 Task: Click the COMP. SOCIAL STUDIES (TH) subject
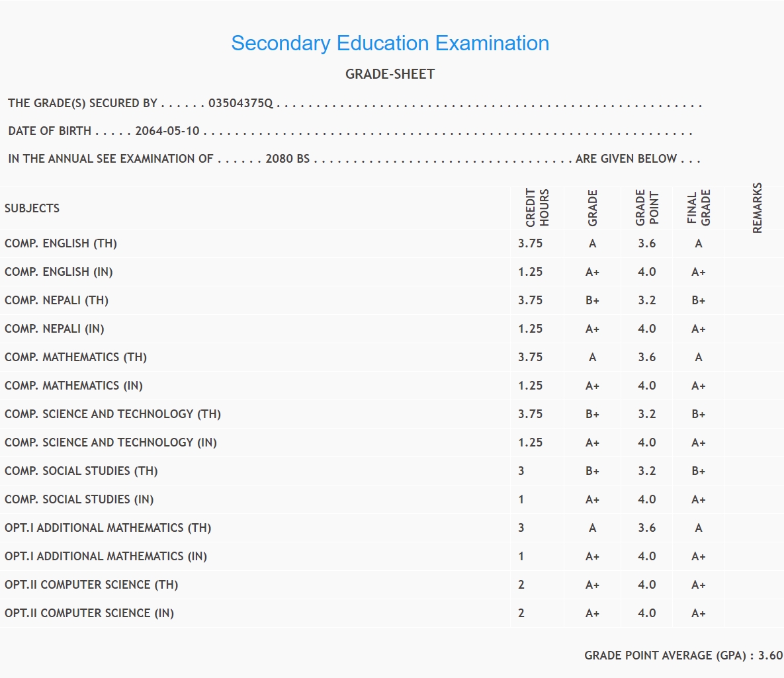coord(81,471)
